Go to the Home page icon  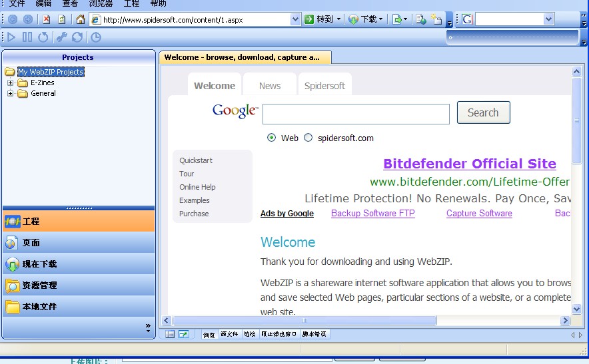coord(80,19)
